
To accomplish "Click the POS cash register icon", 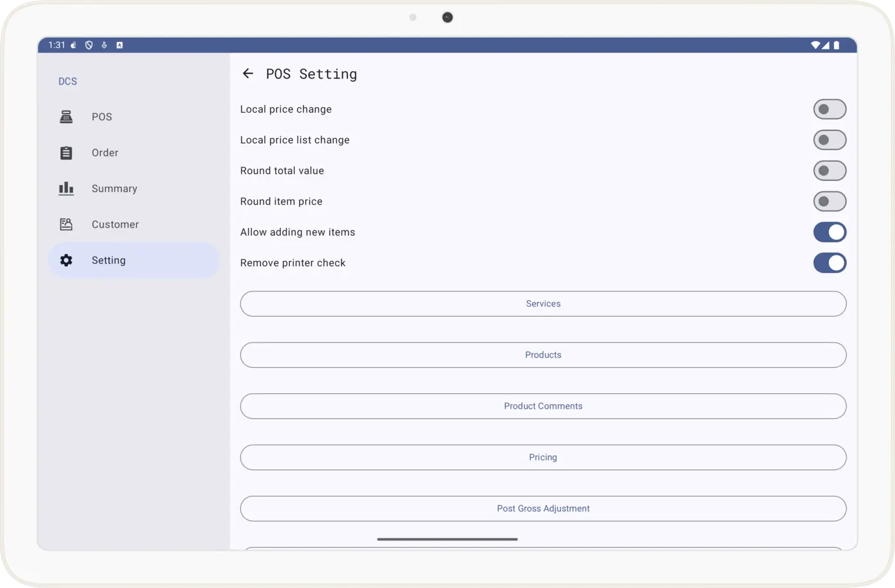I will pyautogui.click(x=66, y=117).
